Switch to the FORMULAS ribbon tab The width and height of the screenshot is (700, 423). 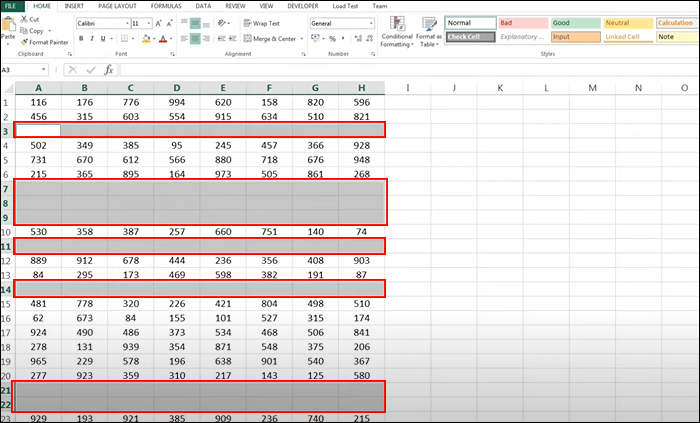[x=166, y=6]
